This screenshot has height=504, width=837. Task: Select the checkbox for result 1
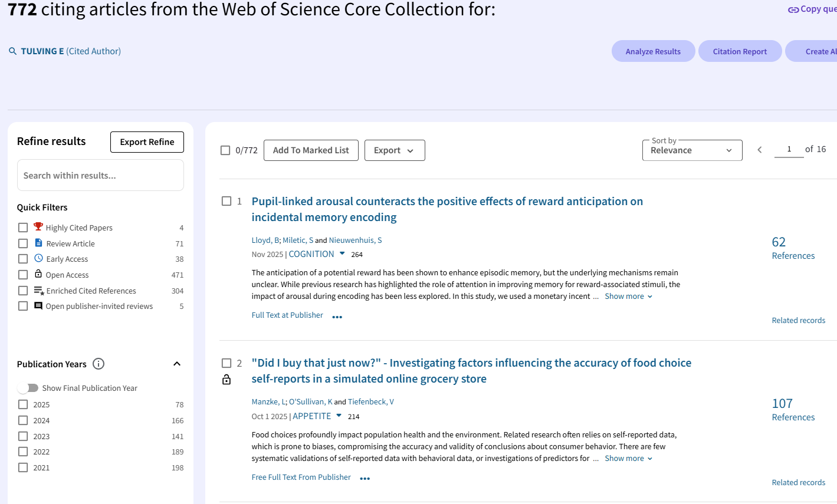pos(227,201)
